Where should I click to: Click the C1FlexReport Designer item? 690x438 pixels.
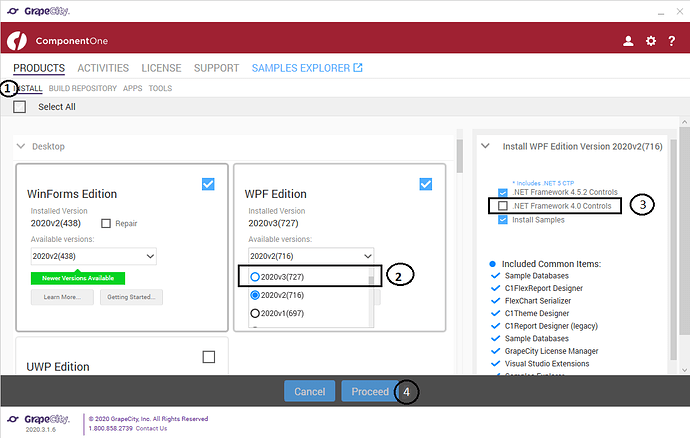(x=543, y=288)
